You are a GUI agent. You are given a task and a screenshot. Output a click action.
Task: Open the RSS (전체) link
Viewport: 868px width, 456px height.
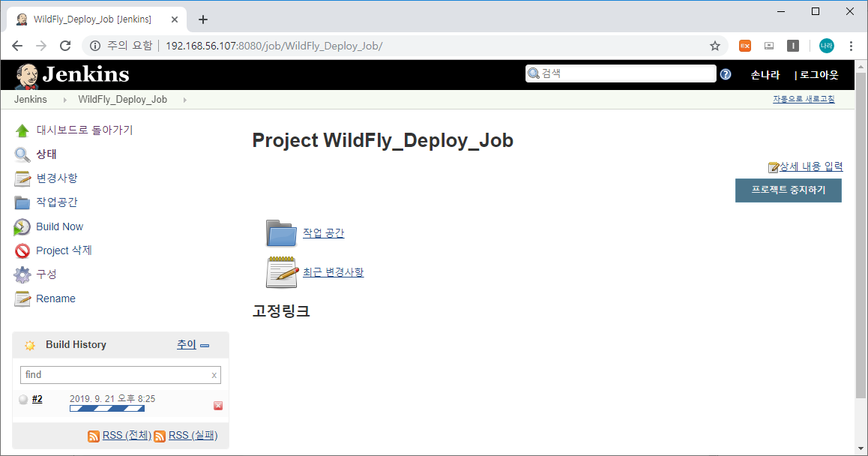point(127,436)
